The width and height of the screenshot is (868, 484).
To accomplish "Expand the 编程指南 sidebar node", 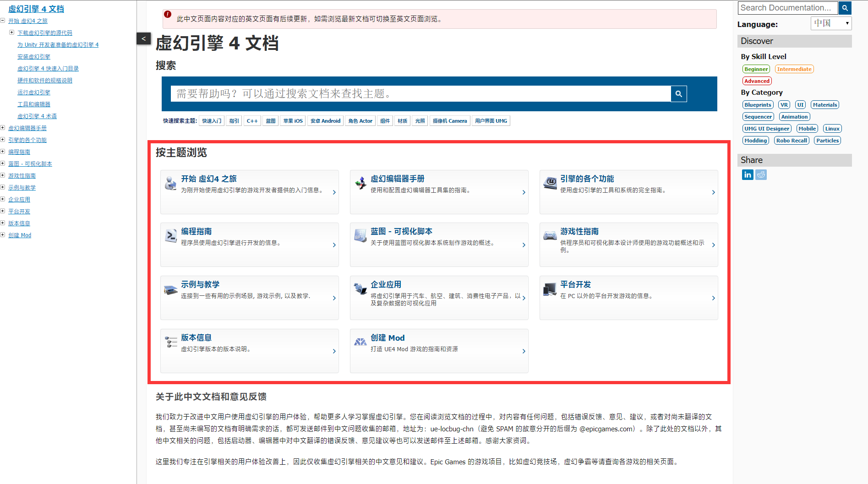I will (3, 152).
